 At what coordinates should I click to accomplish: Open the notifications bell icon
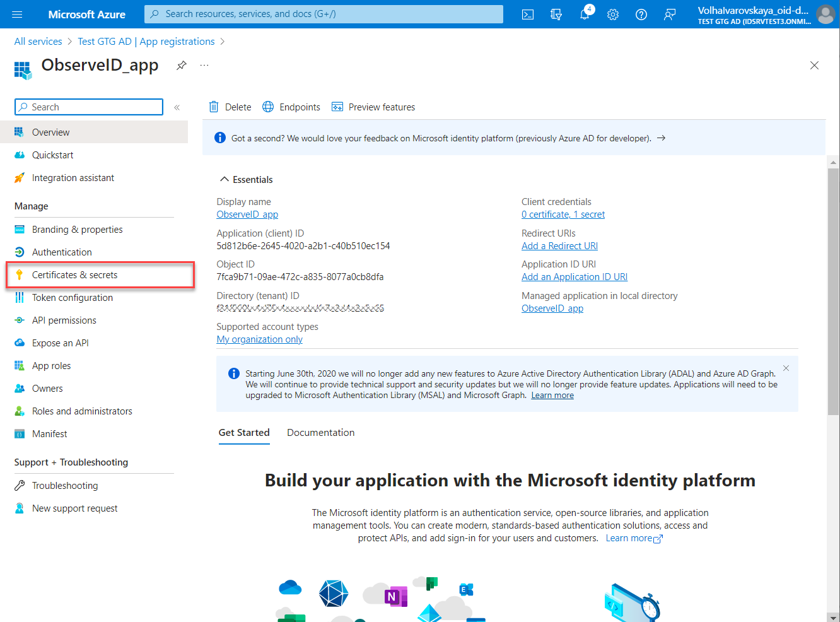(x=585, y=15)
